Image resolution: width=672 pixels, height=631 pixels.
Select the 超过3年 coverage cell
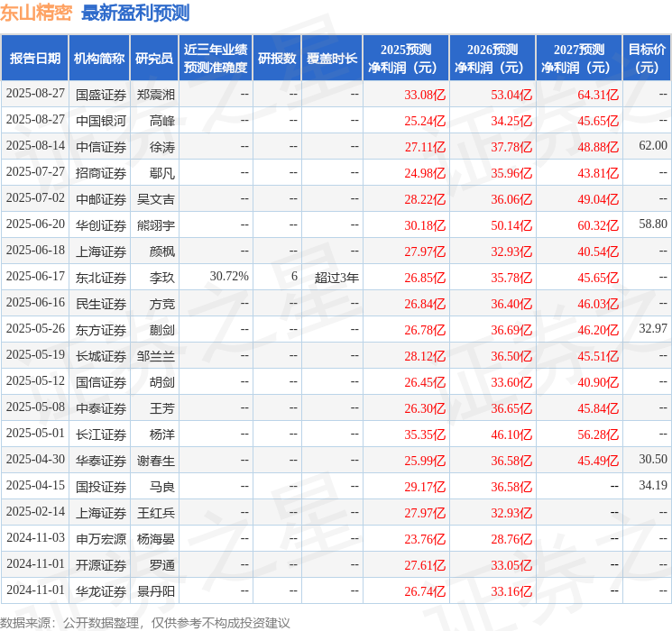point(336,278)
